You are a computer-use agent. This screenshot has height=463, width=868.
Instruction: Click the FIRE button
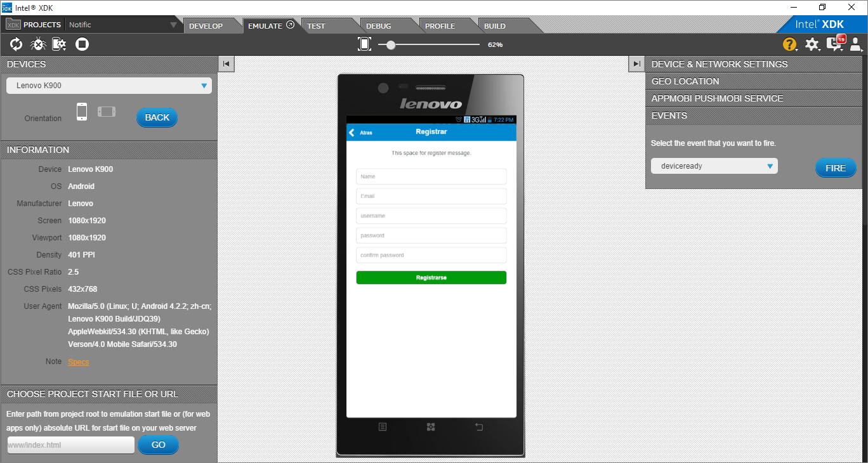[836, 168]
